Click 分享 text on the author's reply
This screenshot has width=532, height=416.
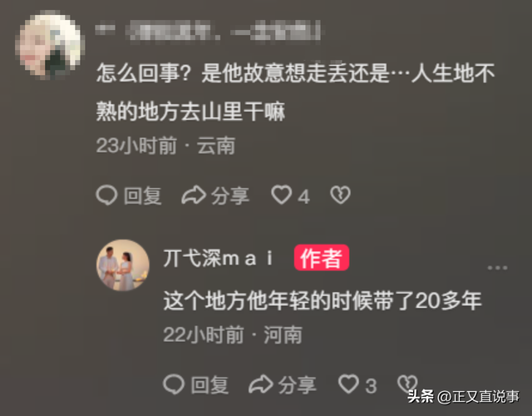coord(298,385)
